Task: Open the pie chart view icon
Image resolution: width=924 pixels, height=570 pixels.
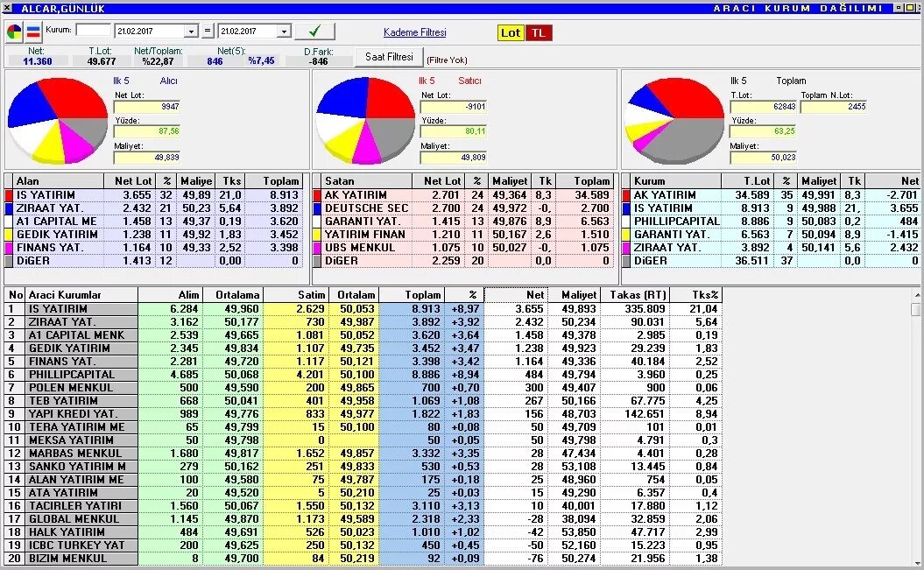Action: pos(15,32)
